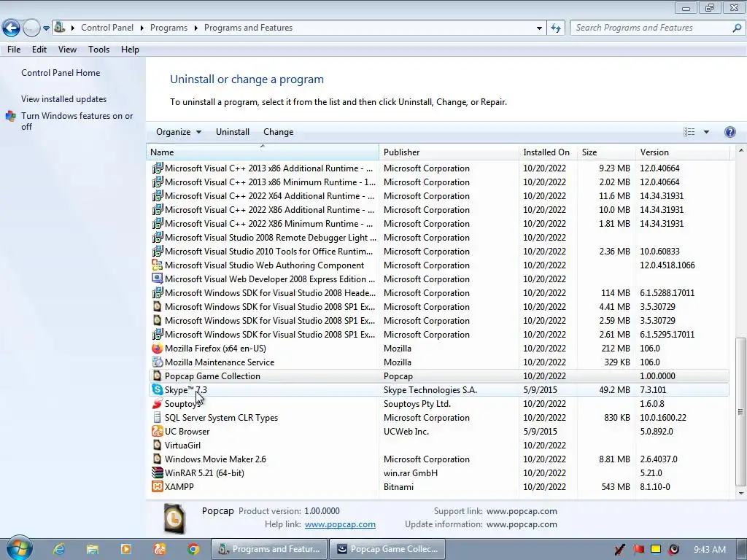Click the Uninstall toolbar button
This screenshot has height=560, width=747.
point(233,132)
